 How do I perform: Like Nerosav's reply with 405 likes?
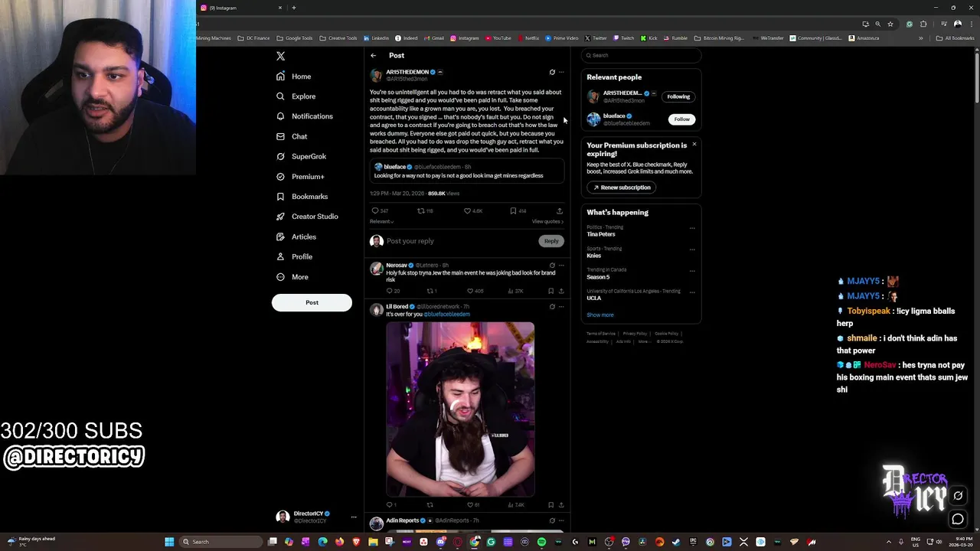[470, 291]
